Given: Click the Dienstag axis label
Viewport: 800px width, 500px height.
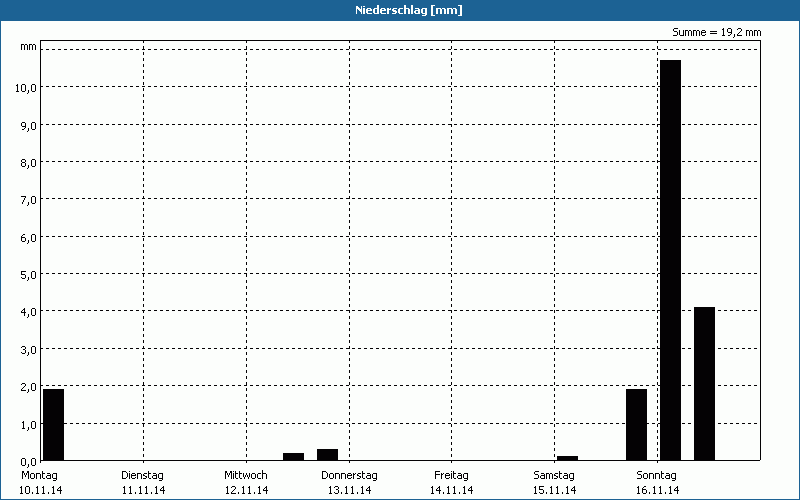Looking at the screenshot, I should 142,476.
